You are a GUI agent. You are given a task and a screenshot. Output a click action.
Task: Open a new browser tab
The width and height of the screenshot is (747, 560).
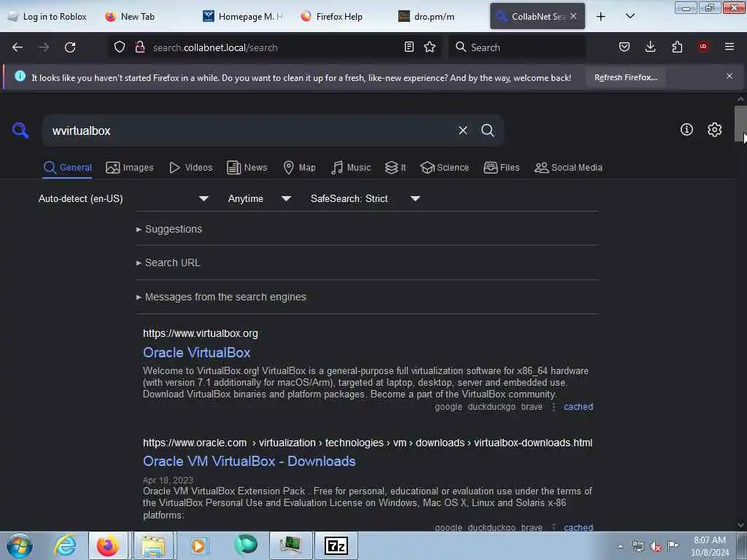click(601, 17)
